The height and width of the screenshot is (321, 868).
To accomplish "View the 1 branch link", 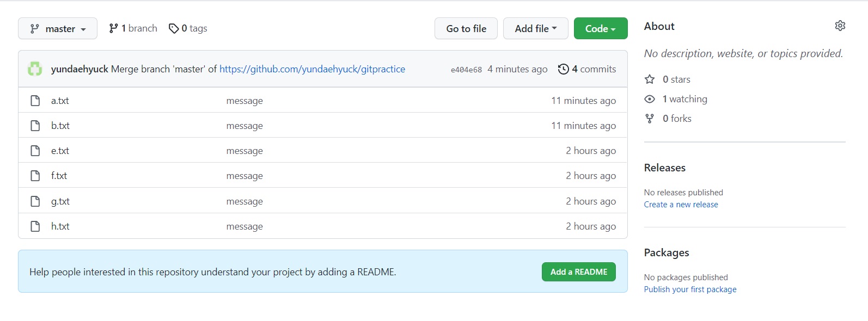I will 133,28.
